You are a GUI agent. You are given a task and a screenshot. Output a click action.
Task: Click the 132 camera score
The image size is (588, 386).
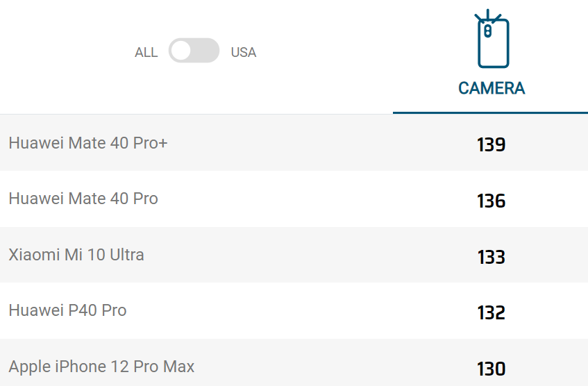coord(492,312)
